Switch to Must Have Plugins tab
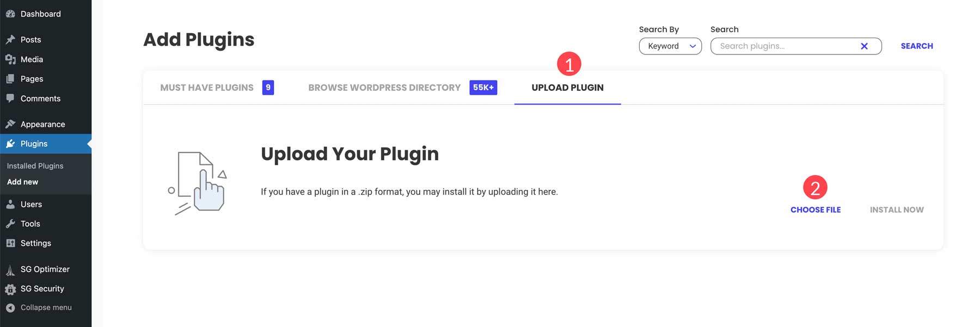980x327 pixels. 207,88
